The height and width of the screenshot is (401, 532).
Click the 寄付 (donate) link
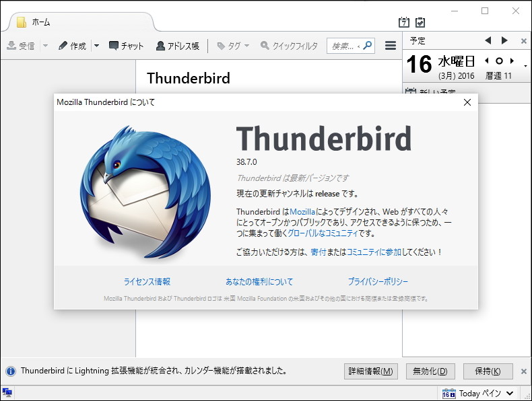pyautogui.click(x=319, y=252)
